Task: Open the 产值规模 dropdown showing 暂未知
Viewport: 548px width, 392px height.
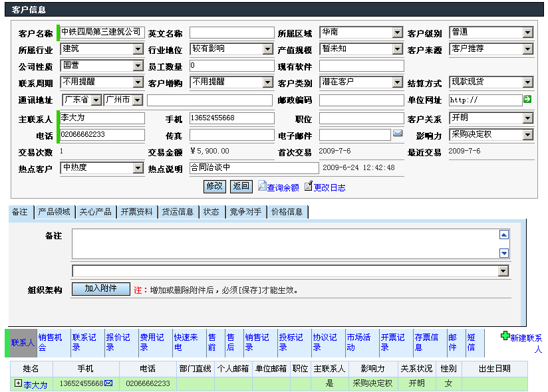Action: (x=361, y=49)
